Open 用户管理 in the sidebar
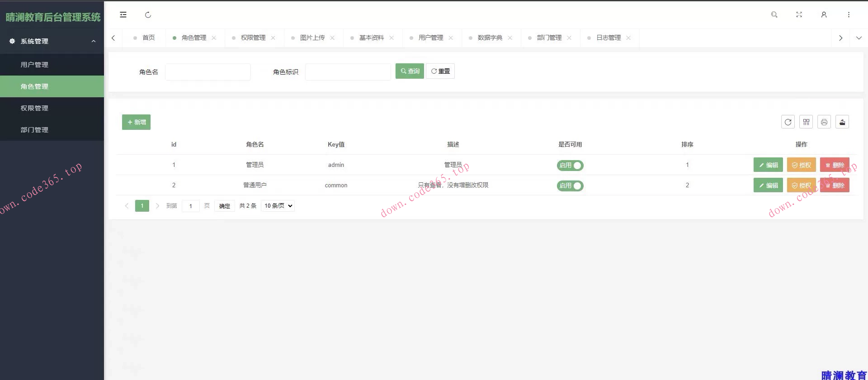Viewport: 868px width, 380px height. pos(52,65)
